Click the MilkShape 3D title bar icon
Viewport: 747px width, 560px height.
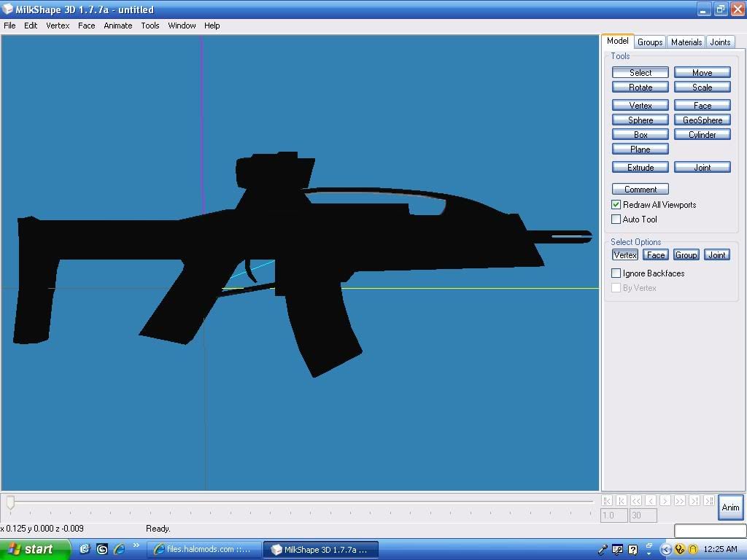tap(7, 9)
